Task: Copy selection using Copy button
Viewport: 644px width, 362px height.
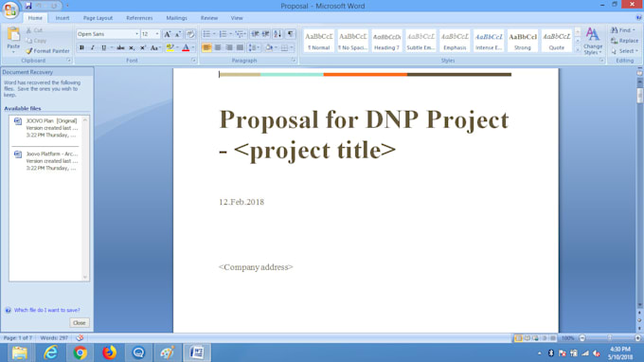Action: 36,41
